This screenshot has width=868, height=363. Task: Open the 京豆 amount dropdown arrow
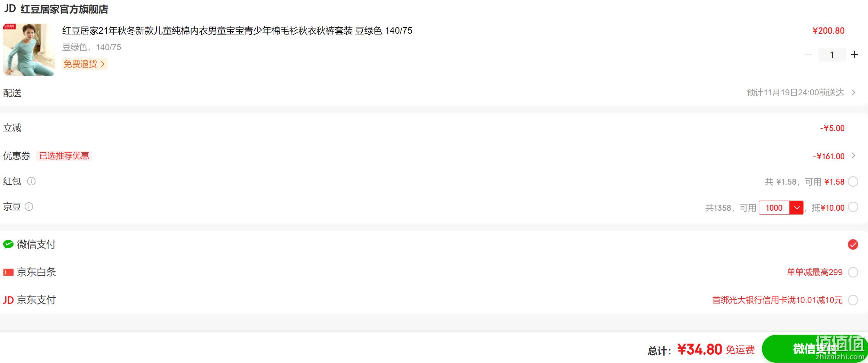pyautogui.click(x=796, y=208)
